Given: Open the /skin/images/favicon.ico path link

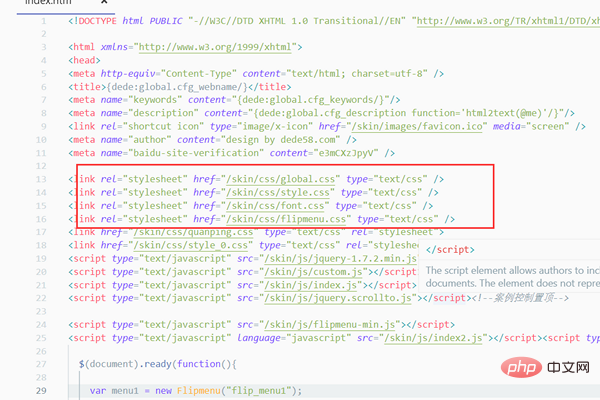Looking at the screenshot, I should click(417, 126).
